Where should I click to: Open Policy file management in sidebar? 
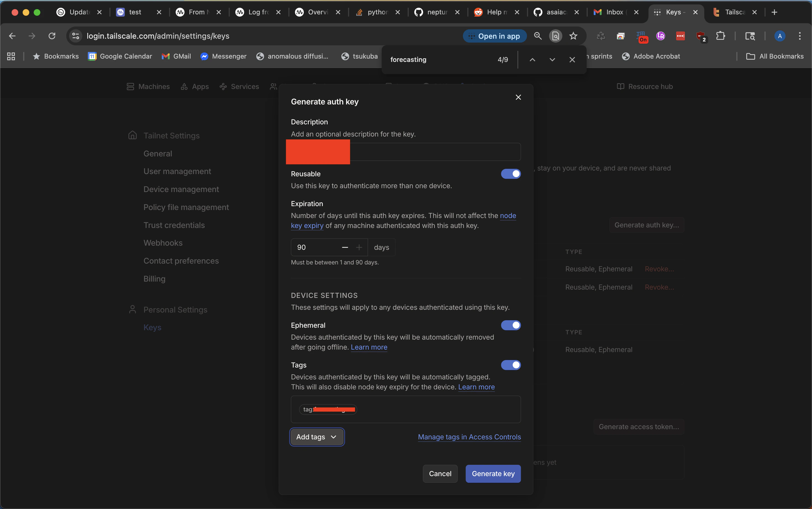186,207
